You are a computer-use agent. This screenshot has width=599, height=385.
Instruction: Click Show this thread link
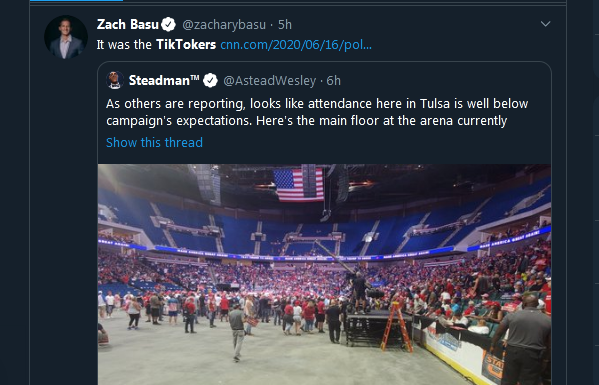[x=154, y=142]
